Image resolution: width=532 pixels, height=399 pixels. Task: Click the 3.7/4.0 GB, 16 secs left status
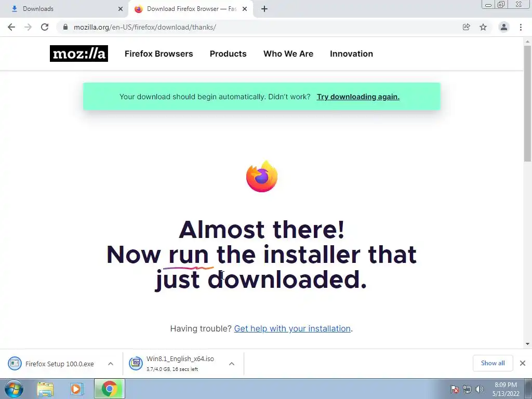172,369
